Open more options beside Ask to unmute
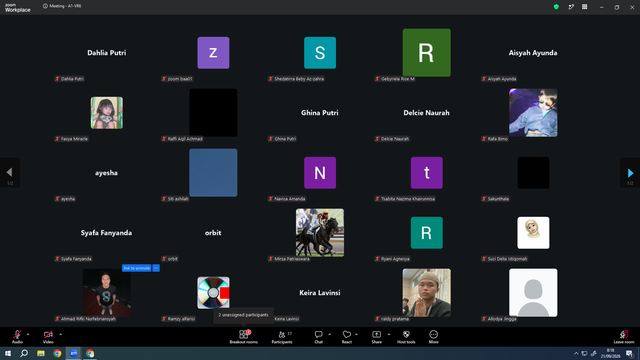This screenshot has width=640, height=360. click(x=156, y=268)
